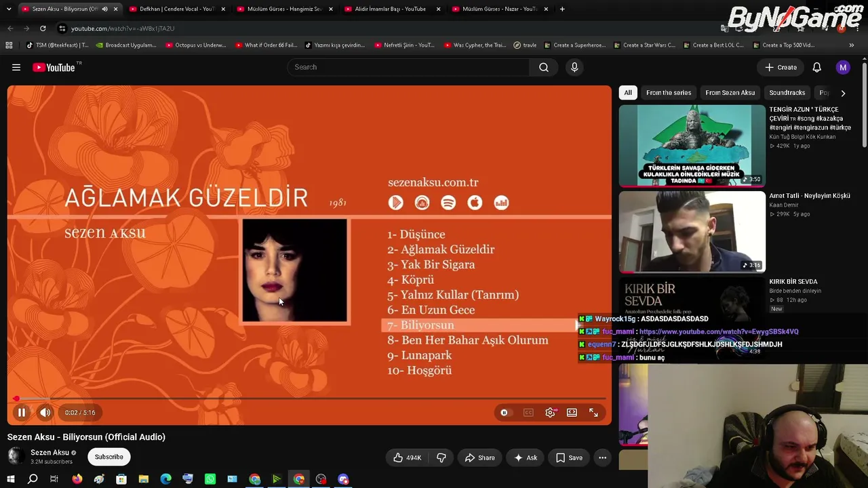Open Microsoft Edge from the taskbar
868x488 pixels.
click(166, 479)
